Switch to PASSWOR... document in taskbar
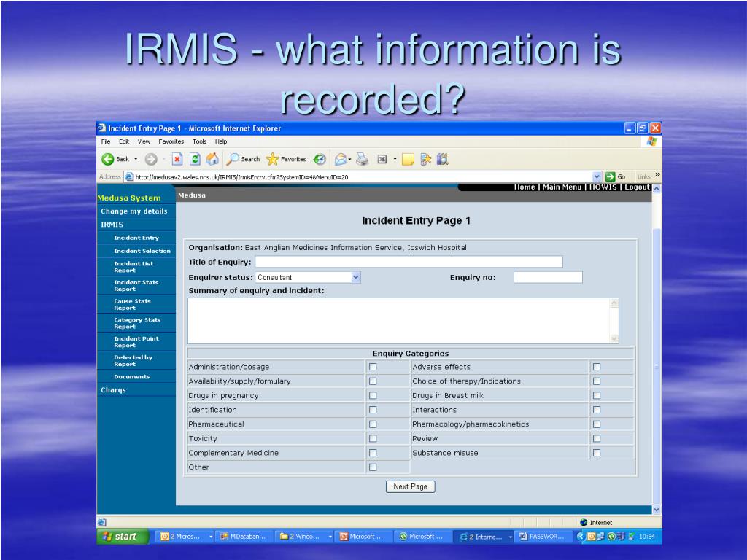The height and width of the screenshot is (560, 747). pos(543,537)
